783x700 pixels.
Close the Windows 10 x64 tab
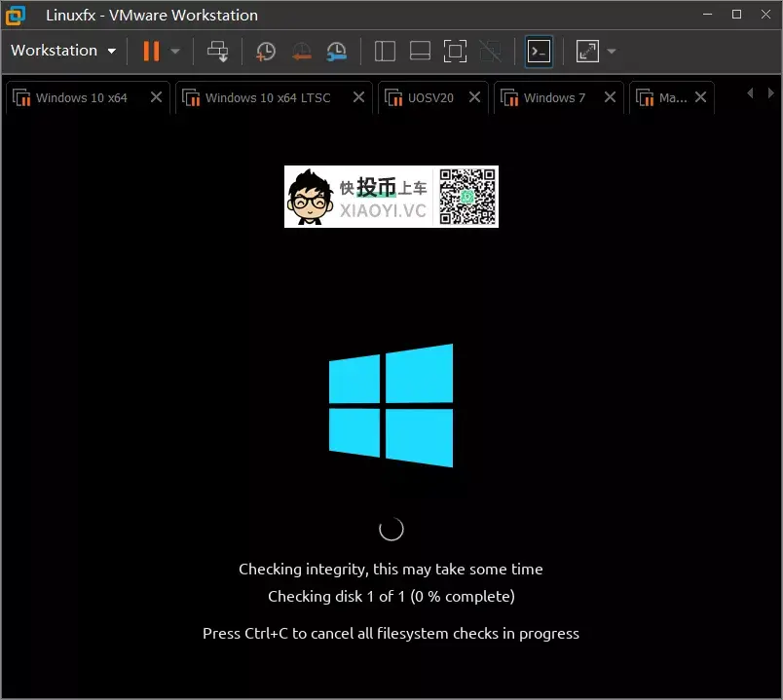pos(156,96)
